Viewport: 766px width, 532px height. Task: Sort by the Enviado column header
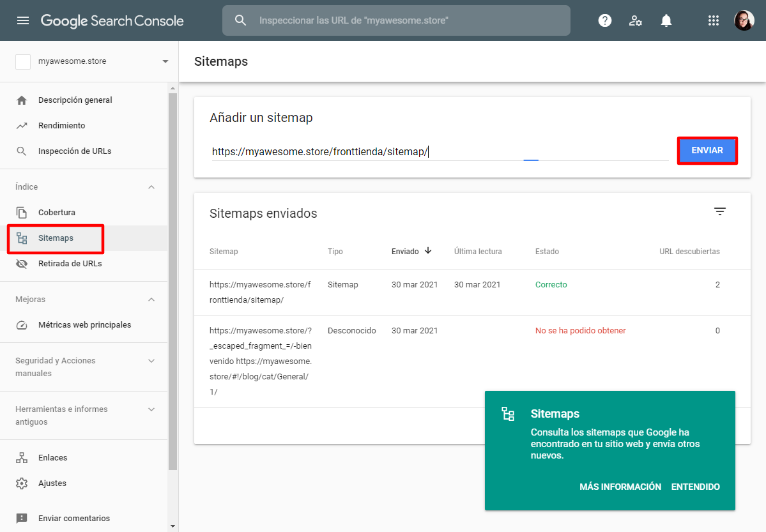(x=405, y=252)
